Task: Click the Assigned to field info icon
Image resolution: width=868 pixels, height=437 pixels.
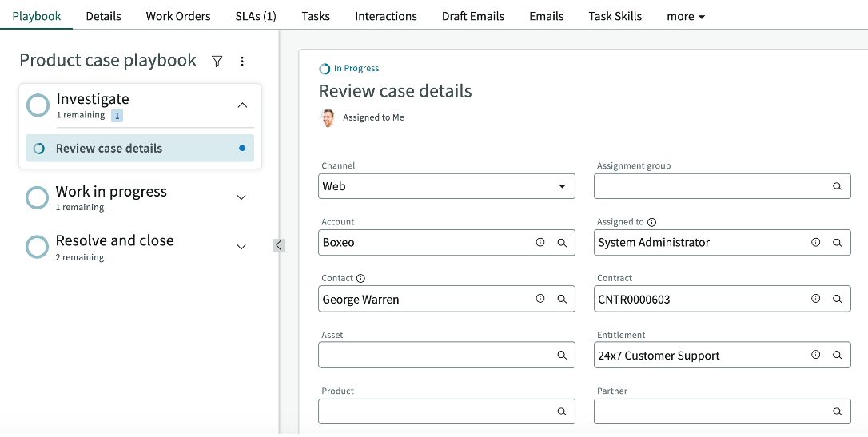Action: (x=816, y=242)
